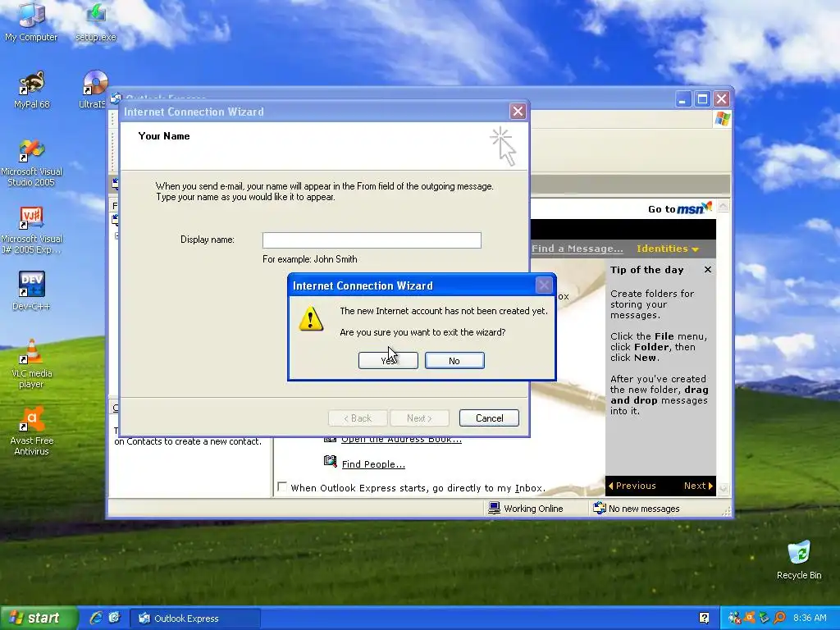Click the 8:36 AM system clock
840x630 pixels.
click(x=810, y=619)
